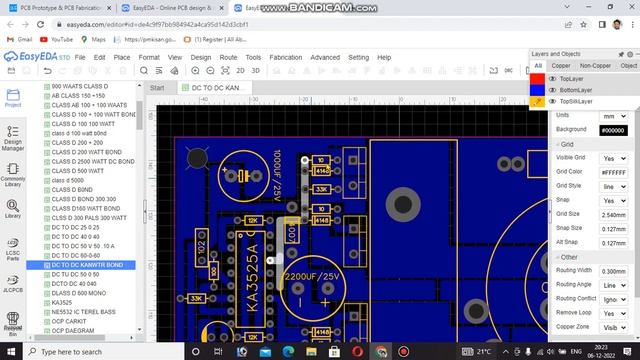Open the Project panel in left sidebar

[x=13, y=98]
